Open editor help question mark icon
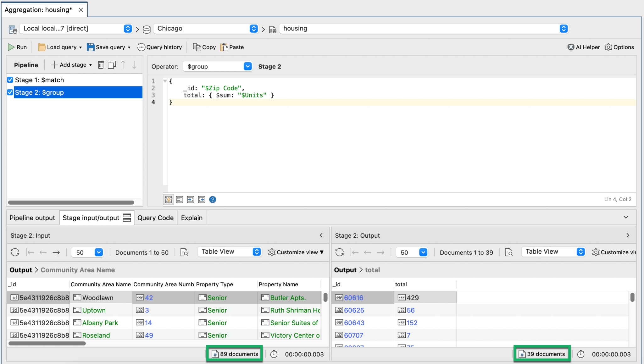This screenshot has height=364, width=644. pyautogui.click(x=213, y=200)
